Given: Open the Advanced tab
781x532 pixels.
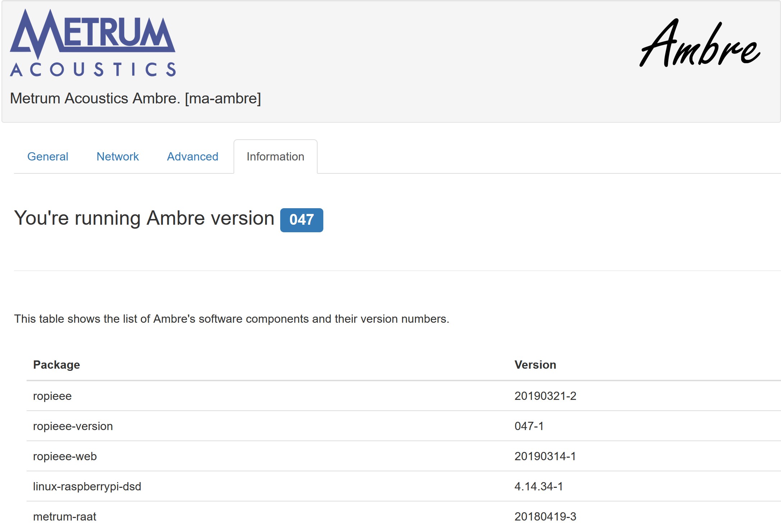Looking at the screenshot, I should pos(193,157).
